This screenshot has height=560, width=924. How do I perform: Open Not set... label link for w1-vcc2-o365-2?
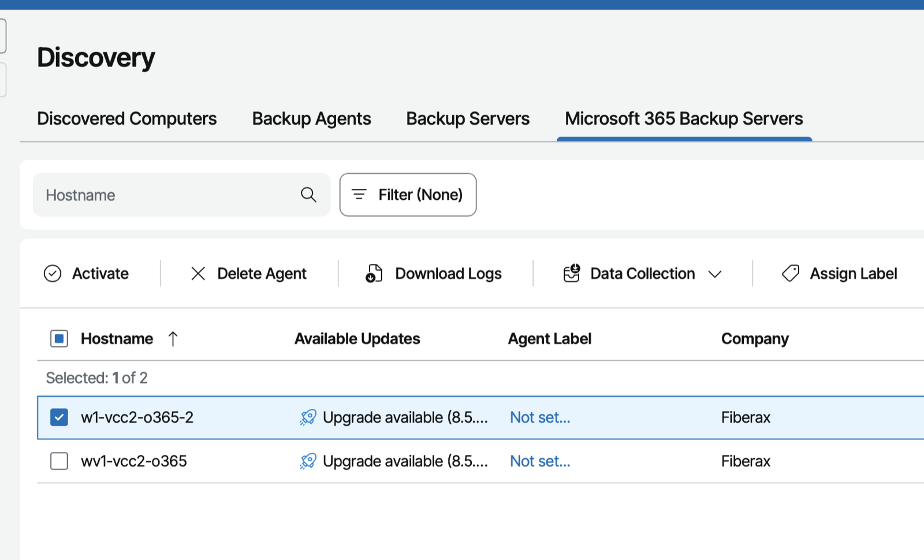(540, 417)
